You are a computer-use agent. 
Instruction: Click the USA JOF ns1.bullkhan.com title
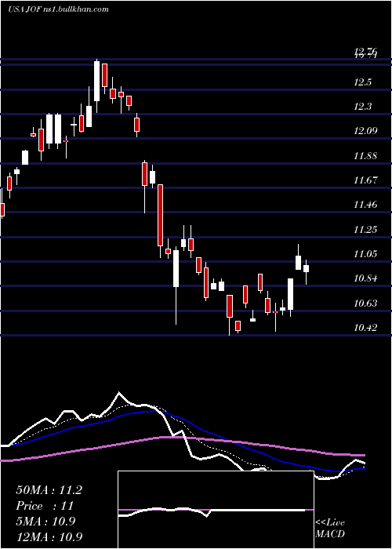coord(58,9)
